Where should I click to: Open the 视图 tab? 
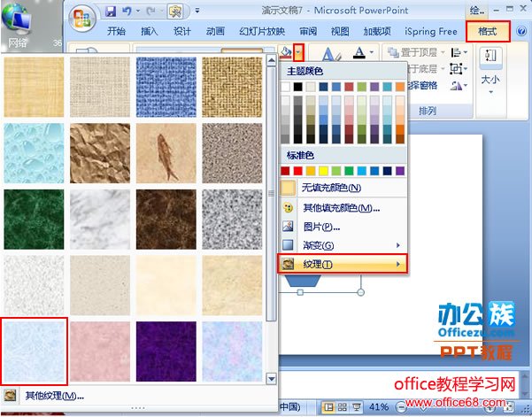[340, 31]
